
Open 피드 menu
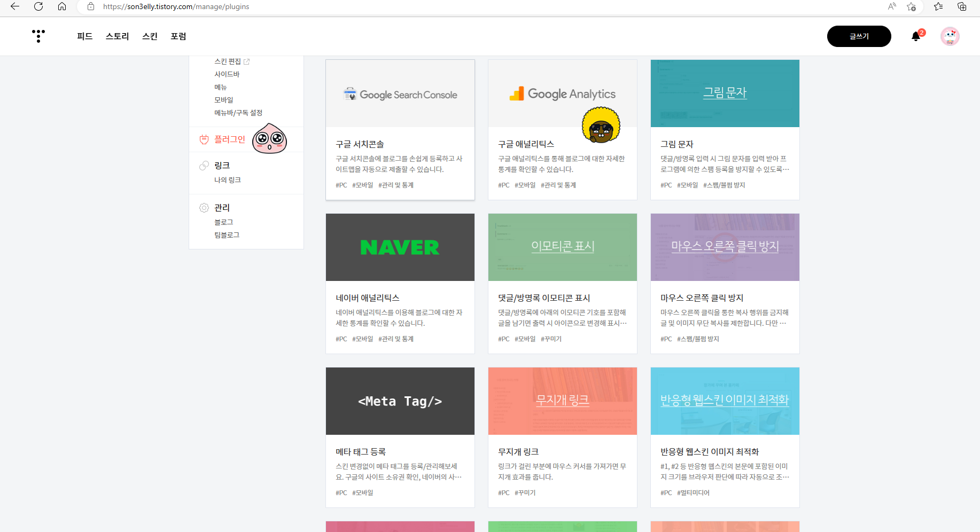pos(84,36)
